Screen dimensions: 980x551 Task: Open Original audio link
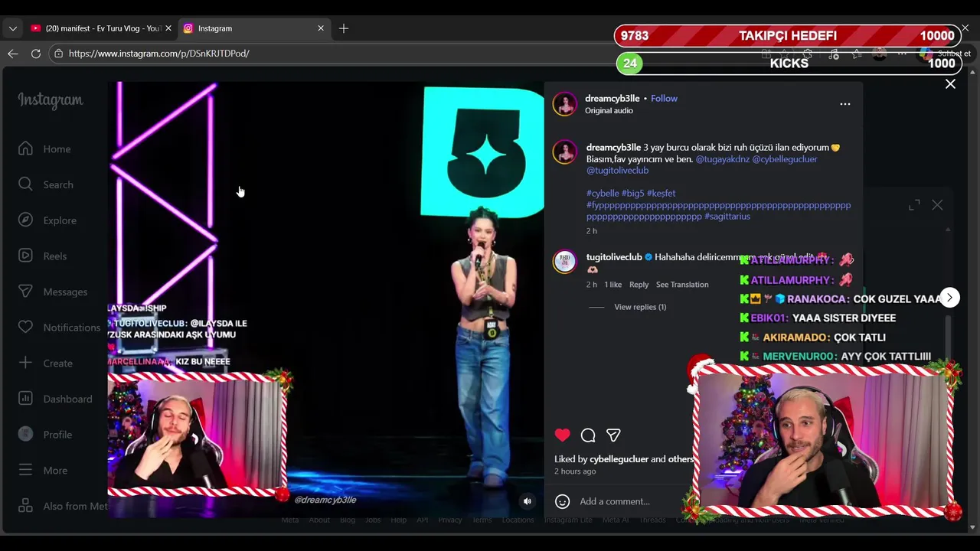click(x=609, y=110)
